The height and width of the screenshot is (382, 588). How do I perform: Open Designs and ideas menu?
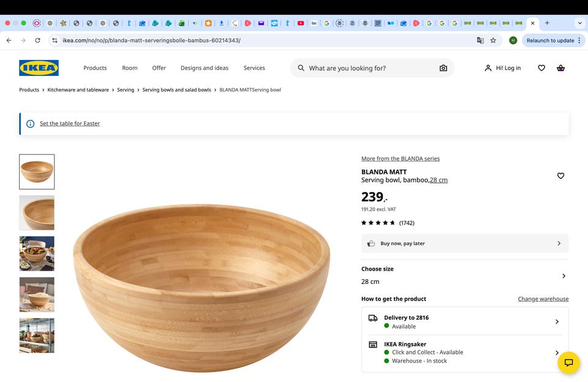tap(204, 68)
